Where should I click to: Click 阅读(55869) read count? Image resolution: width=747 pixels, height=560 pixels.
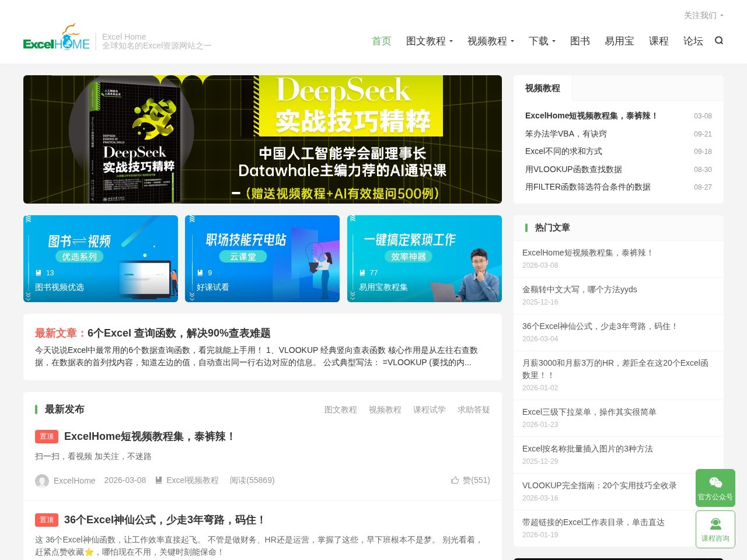[x=252, y=480]
